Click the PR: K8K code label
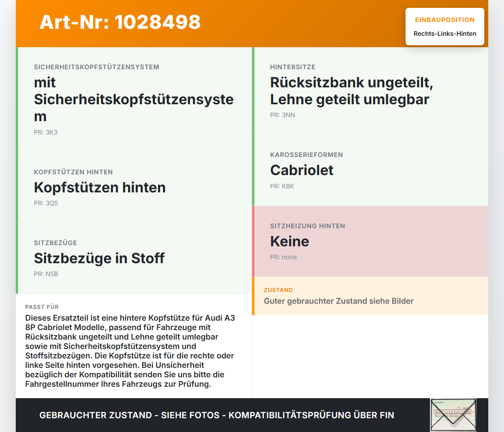504x432 pixels. click(x=282, y=186)
